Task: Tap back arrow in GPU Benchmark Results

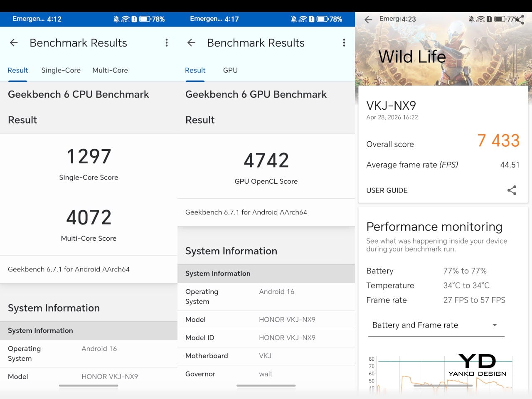Action: [191, 43]
